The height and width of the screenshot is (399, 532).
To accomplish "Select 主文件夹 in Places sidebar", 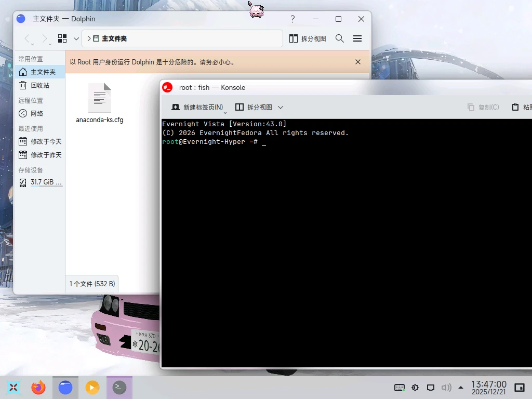I will (40, 72).
